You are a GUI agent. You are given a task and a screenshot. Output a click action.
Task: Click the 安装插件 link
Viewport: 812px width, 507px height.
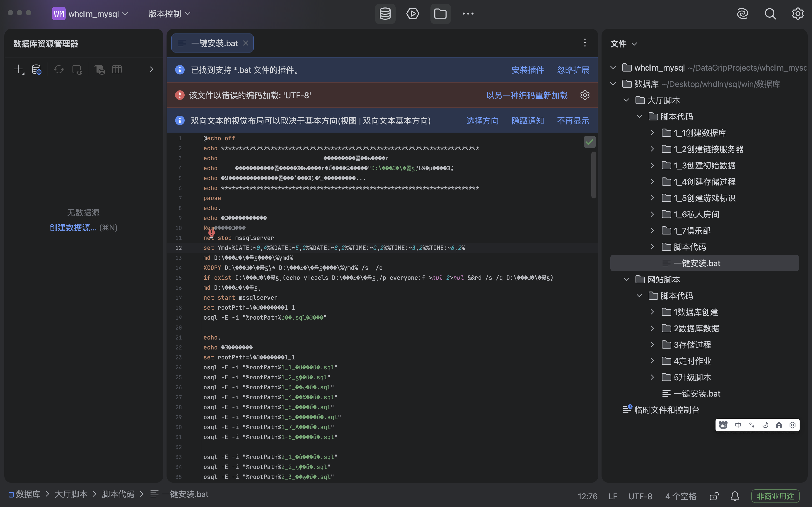coord(527,70)
